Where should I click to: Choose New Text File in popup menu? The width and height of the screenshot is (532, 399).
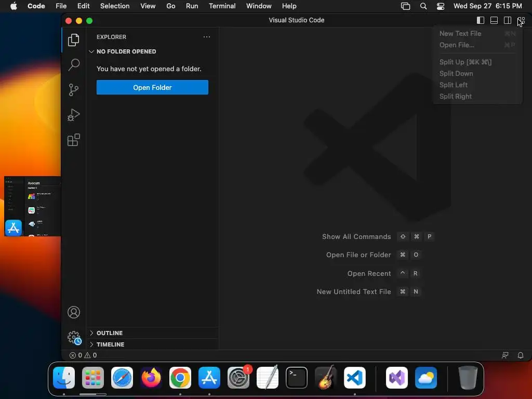click(x=477, y=34)
